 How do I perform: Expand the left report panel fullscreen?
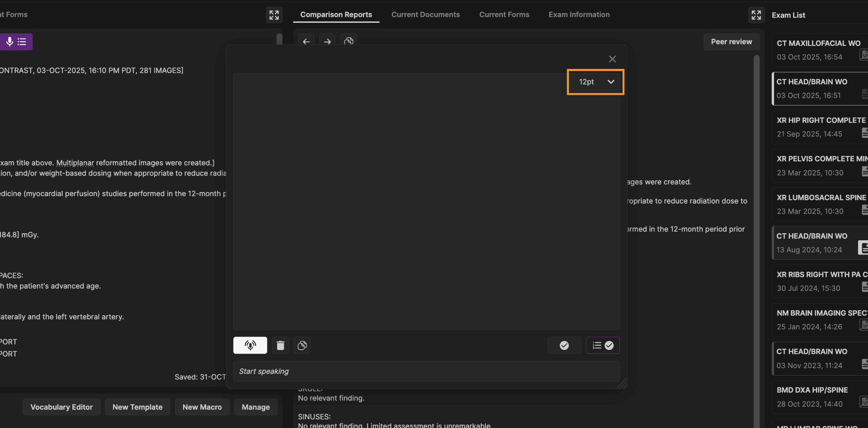[274, 15]
